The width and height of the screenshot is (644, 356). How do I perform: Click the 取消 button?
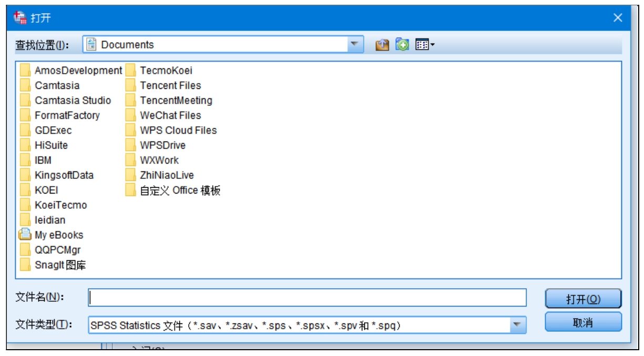(x=583, y=322)
